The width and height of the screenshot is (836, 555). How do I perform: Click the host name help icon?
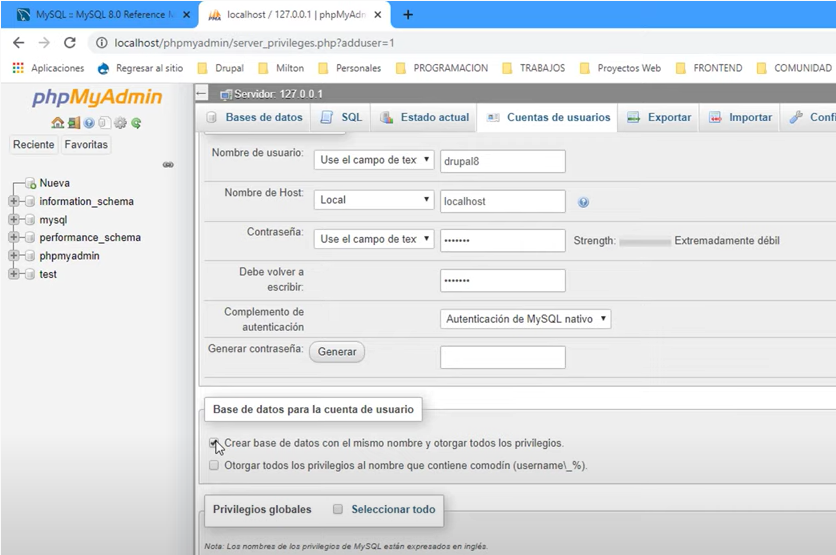tap(583, 202)
